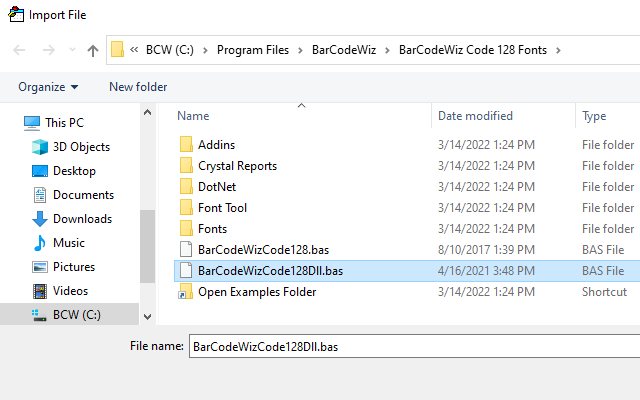Click the 8/10/2017 1:39 PM date cell
This screenshot has width=640, height=400.
[486, 250]
